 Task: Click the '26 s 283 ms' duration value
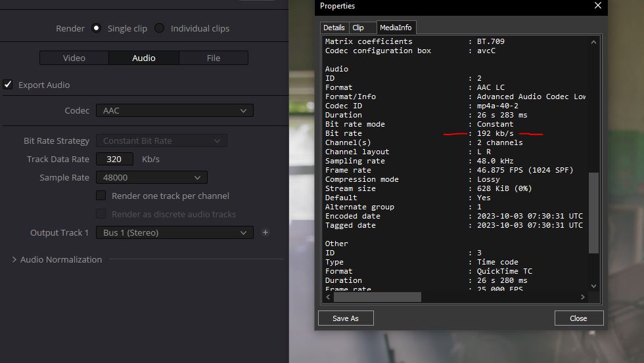coord(502,115)
